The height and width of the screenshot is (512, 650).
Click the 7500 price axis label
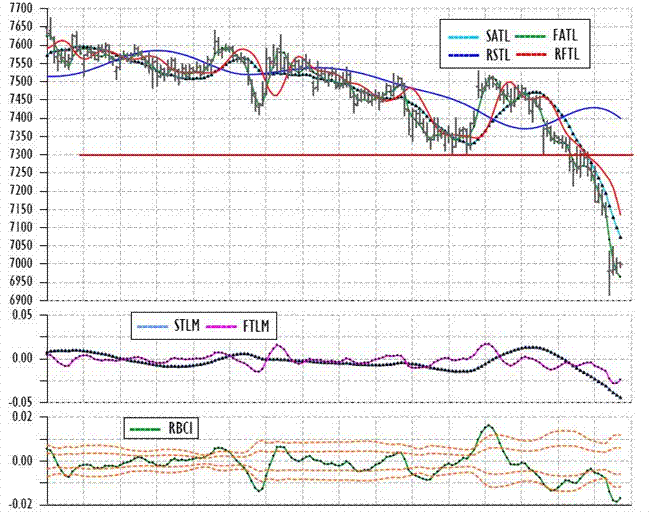tap(21, 81)
